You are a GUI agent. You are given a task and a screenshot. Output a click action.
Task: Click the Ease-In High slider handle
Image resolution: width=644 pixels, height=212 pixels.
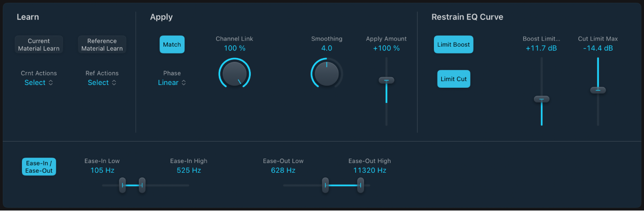(x=142, y=185)
